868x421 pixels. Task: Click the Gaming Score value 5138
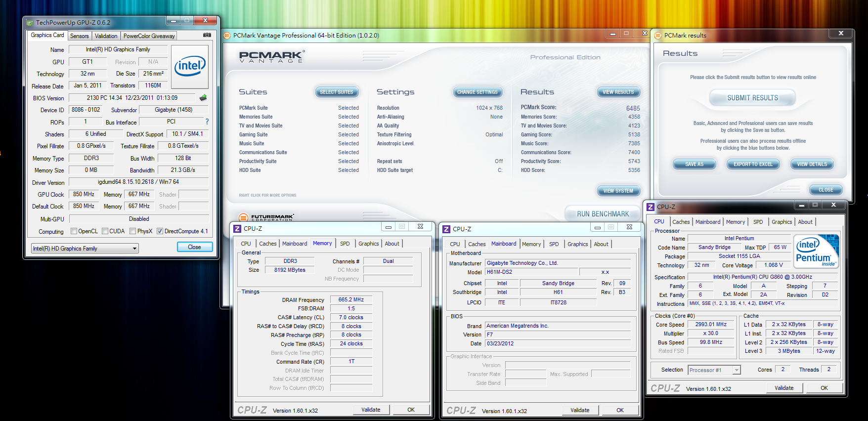coord(634,134)
